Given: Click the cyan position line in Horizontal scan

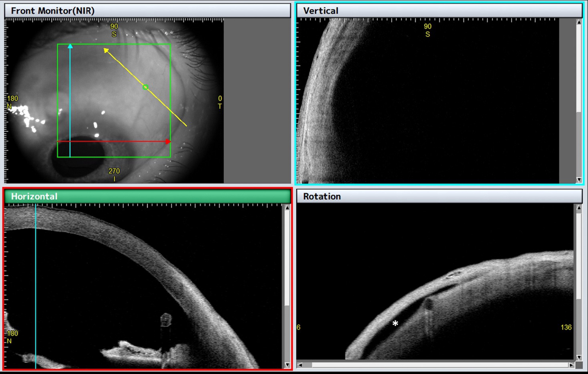Looking at the screenshot, I should tap(36, 286).
